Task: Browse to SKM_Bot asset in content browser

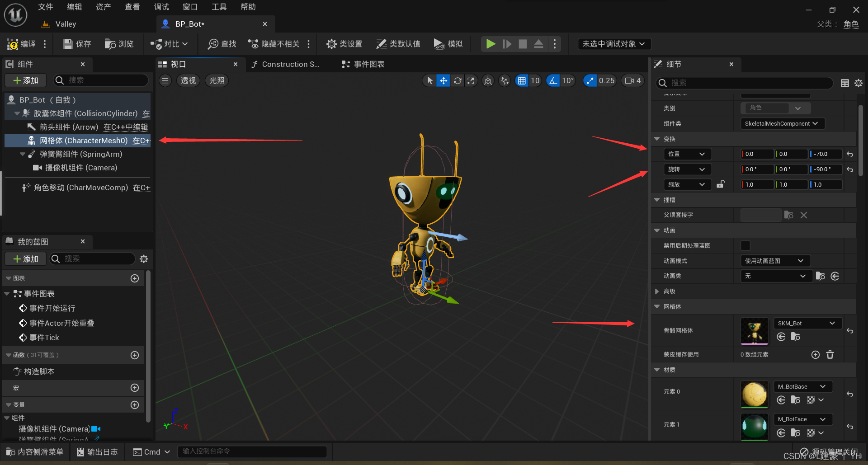Action: point(796,337)
